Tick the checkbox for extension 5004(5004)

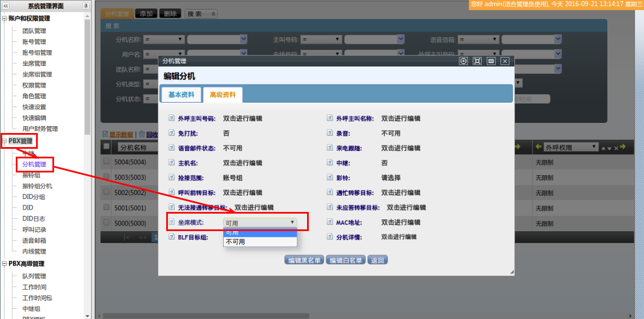point(106,161)
